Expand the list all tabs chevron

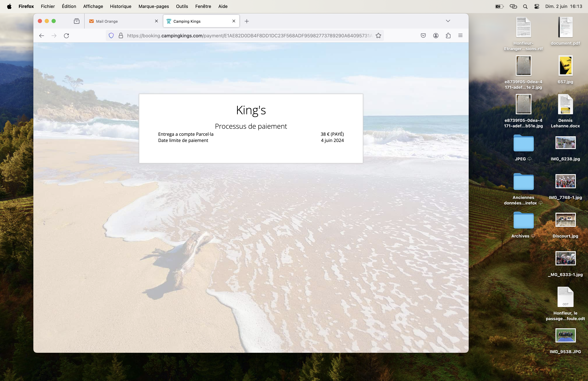(448, 21)
